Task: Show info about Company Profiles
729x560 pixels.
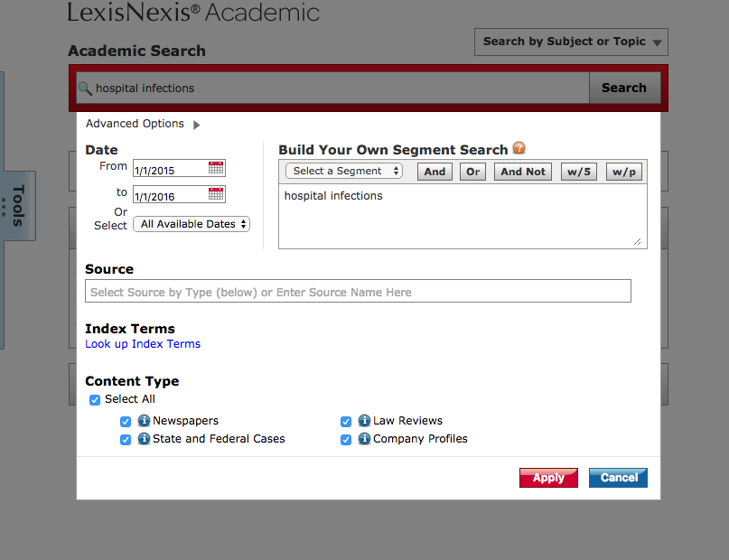Action: click(364, 439)
